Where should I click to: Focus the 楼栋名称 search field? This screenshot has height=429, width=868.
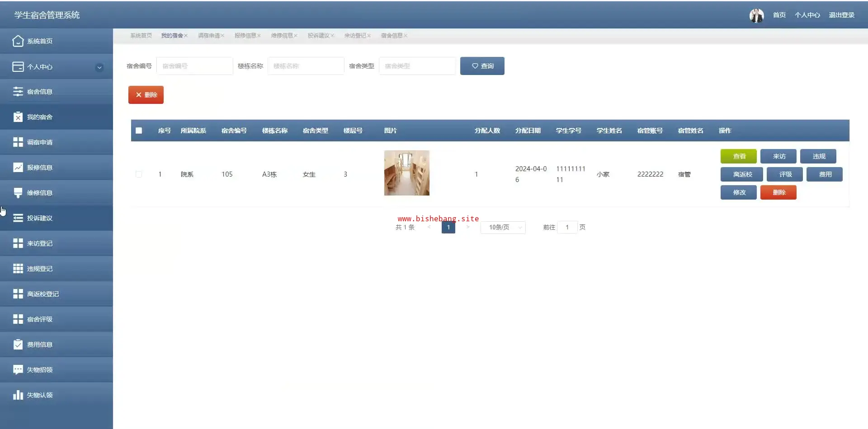pyautogui.click(x=306, y=66)
